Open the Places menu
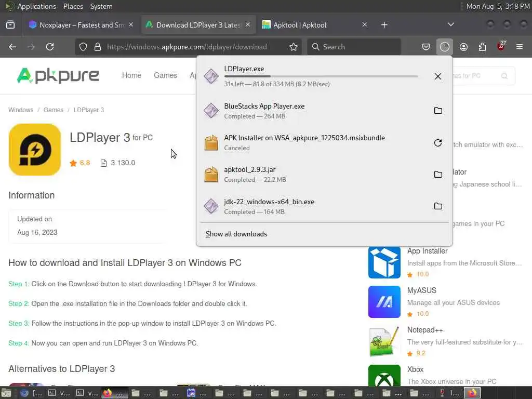 [73, 6]
